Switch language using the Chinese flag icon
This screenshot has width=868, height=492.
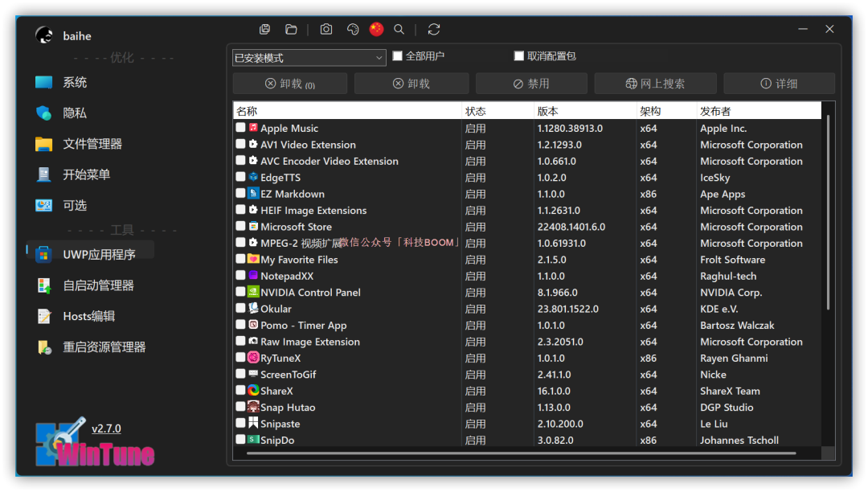click(376, 29)
